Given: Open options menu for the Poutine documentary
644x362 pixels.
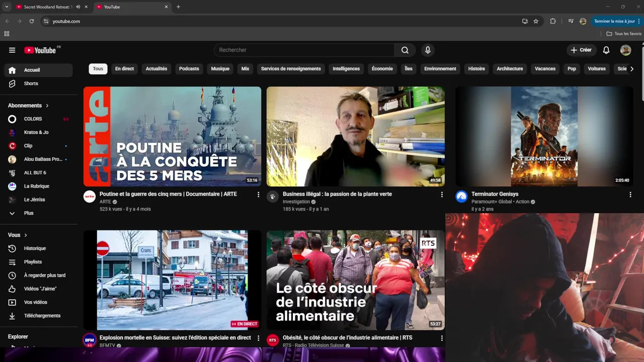Looking at the screenshot, I should click(x=259, y=195).
